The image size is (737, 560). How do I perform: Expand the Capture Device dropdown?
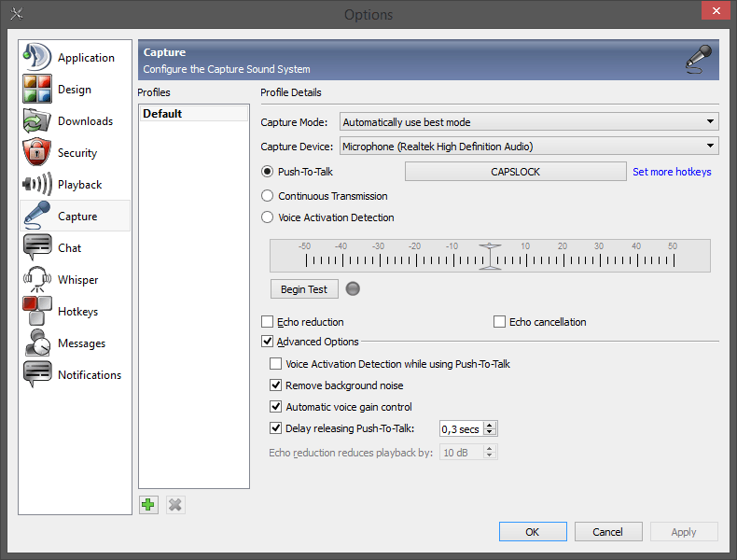[x=710, y=147]
